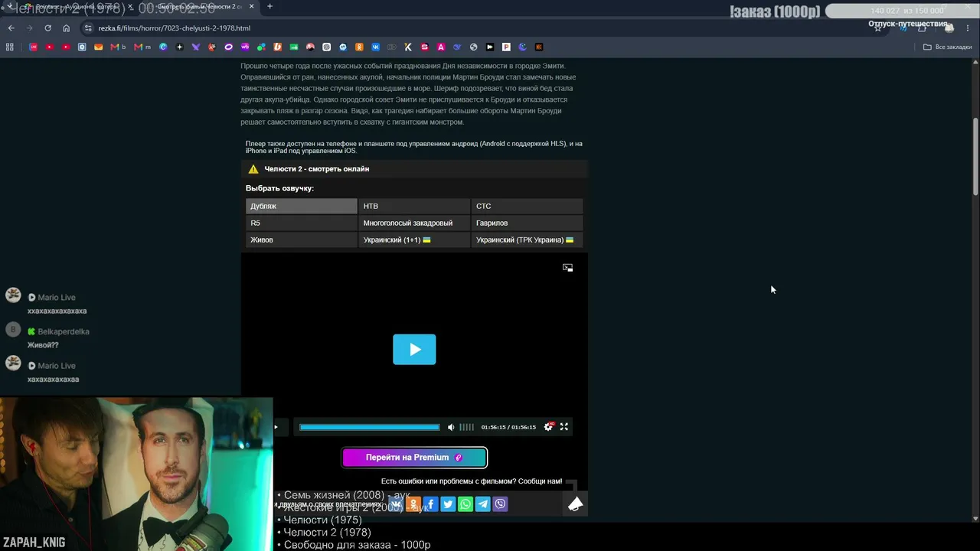The height and width of the screenshot is (551, 980).
Task: Adjust the player volume level bars
Action: tap(466, 427)
